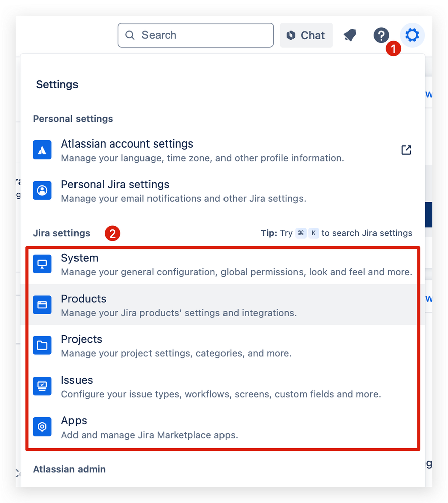Click the System monitor icon
The width and height of the screenshot is (448, 503).
[42, 264]
